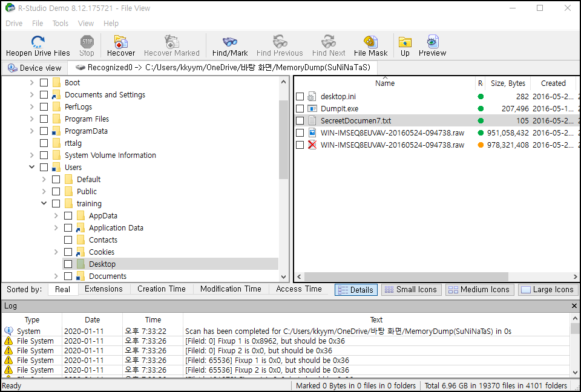Viewport: 581px width, 392px height.
Task: Click the folder tree vertical scrollbar thumb
Action: pyautogui.click(x=283, y=140)
